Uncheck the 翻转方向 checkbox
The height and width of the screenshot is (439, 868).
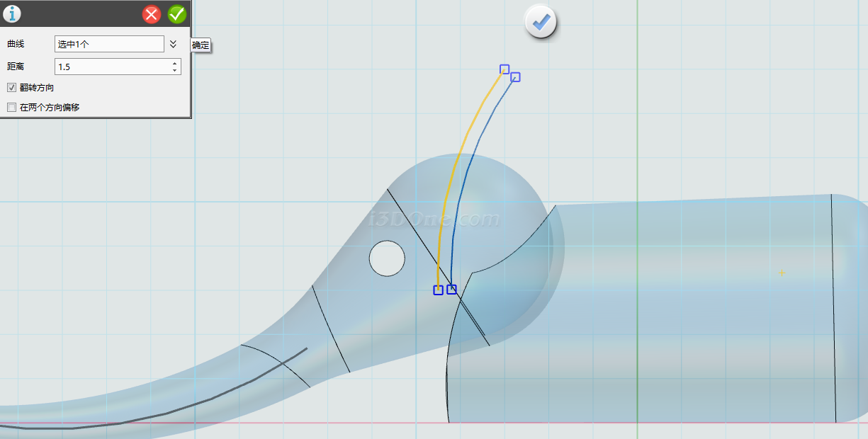[x=11, y=88]
